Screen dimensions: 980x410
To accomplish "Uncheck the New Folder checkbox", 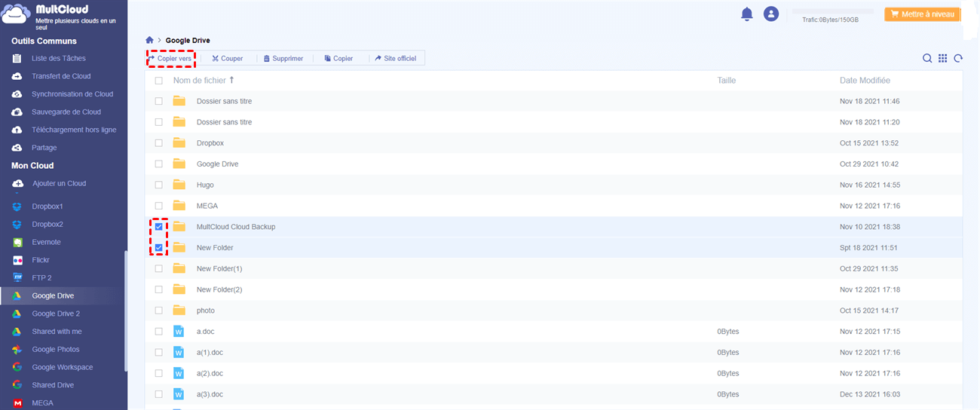I will (x=159, y=247).
